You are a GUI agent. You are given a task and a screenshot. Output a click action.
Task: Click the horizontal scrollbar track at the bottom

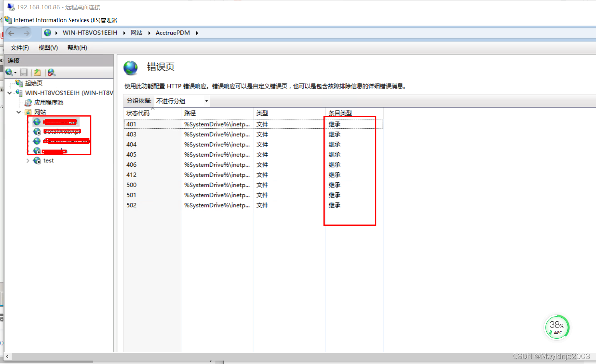pos(303,356)
